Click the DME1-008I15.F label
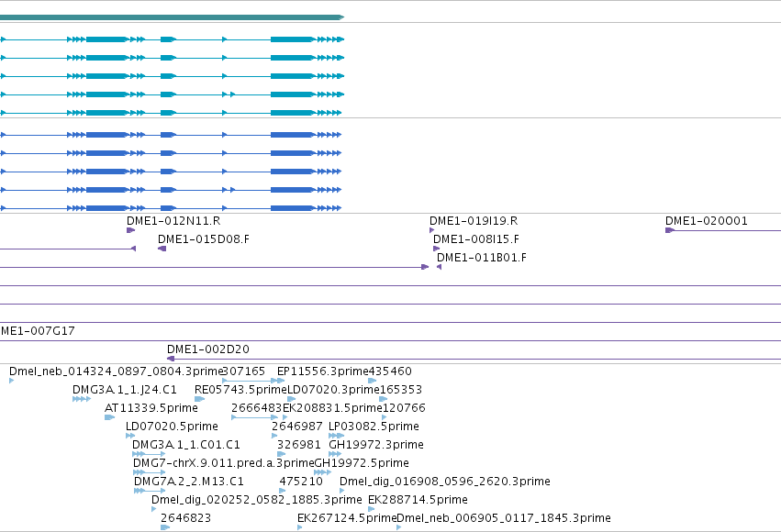The width and height of the screenshot is (781, 532). 476,239
